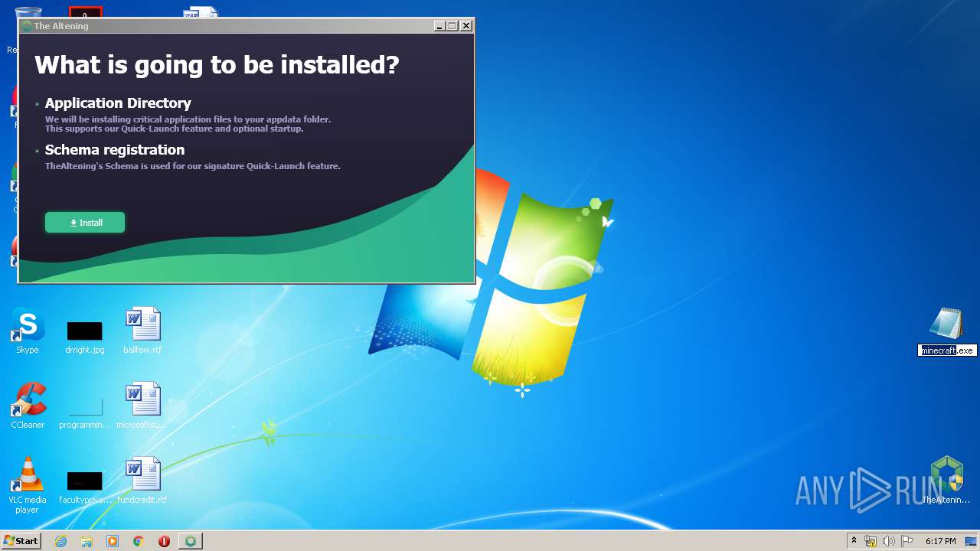Close The Altening installer window
Viewport: 980px width, 551px height.
pyautogui.click(x=466, y=25)
